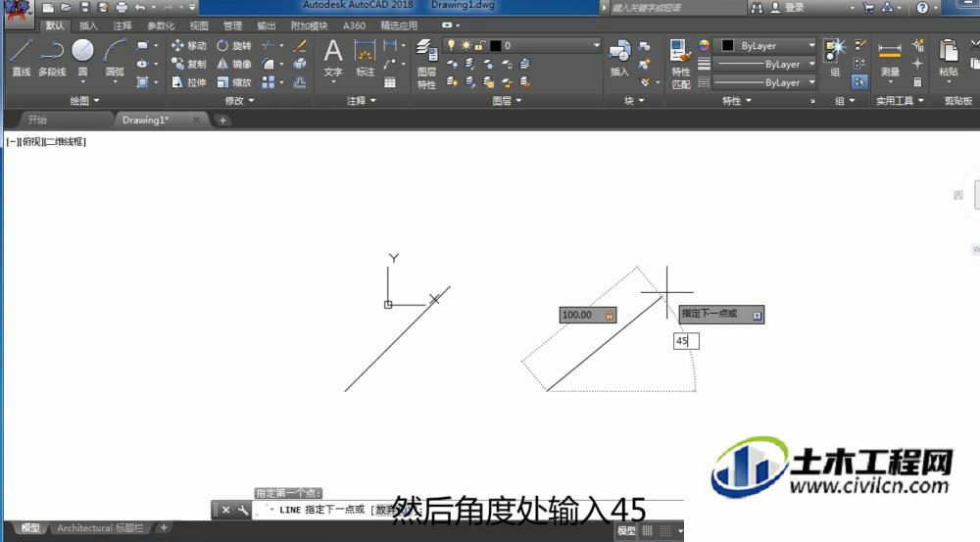Click the 镜像 (Mirror) tool
The image size is (980, 542).
[x=234, y=64]
